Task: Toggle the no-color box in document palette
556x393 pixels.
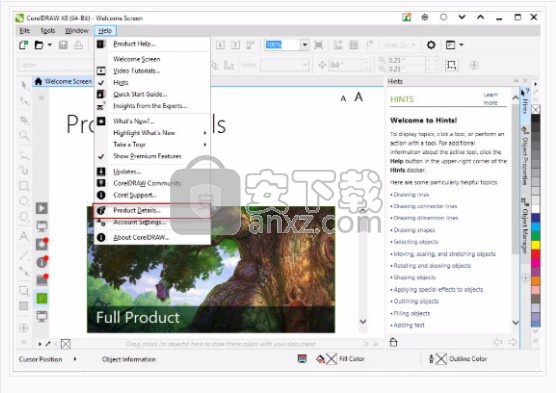Action: click(x=66, y=344)
